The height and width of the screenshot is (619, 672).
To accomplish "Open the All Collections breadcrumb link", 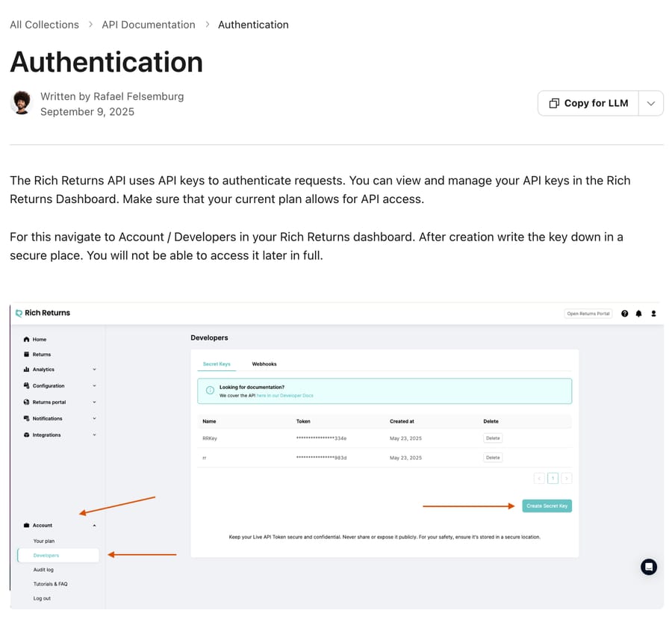I will (x=44, y=25).
